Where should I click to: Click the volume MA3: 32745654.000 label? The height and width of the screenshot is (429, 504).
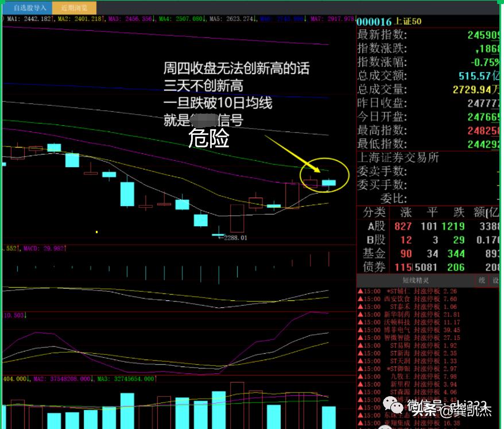tap(127, 379)
